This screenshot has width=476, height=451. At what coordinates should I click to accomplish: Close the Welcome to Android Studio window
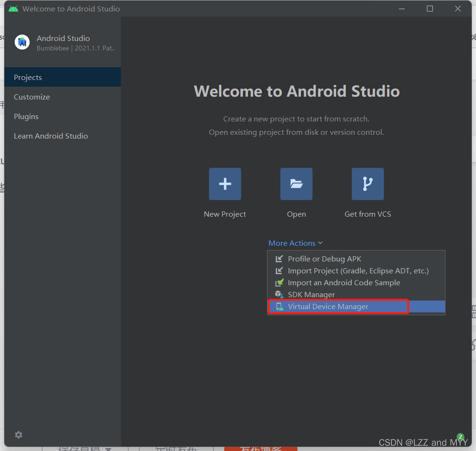[458, 9]
